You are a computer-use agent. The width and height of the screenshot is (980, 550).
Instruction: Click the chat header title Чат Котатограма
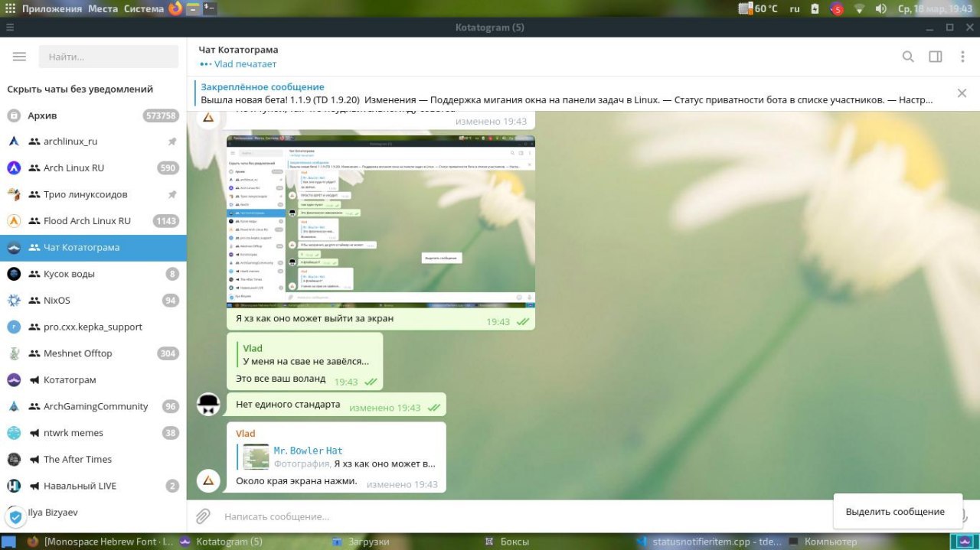pos(238,50)
